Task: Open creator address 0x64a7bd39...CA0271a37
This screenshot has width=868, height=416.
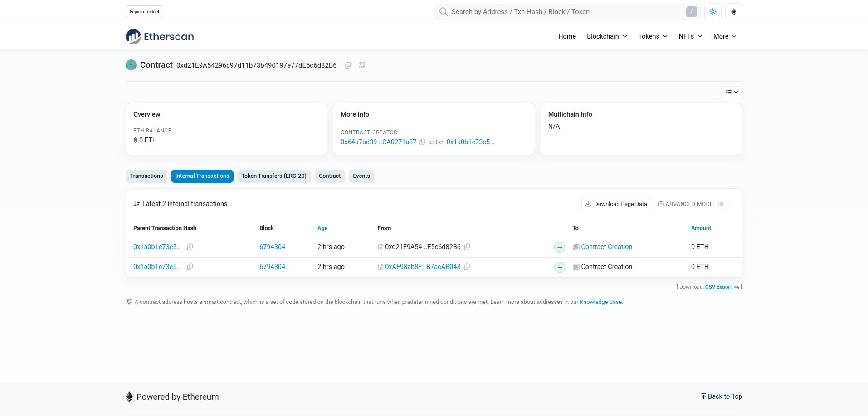Action: (378, 142)
